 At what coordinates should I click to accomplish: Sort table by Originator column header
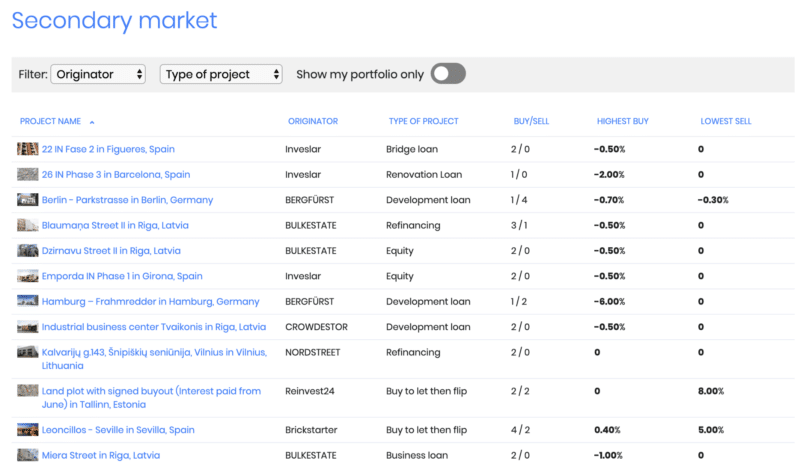313,121
